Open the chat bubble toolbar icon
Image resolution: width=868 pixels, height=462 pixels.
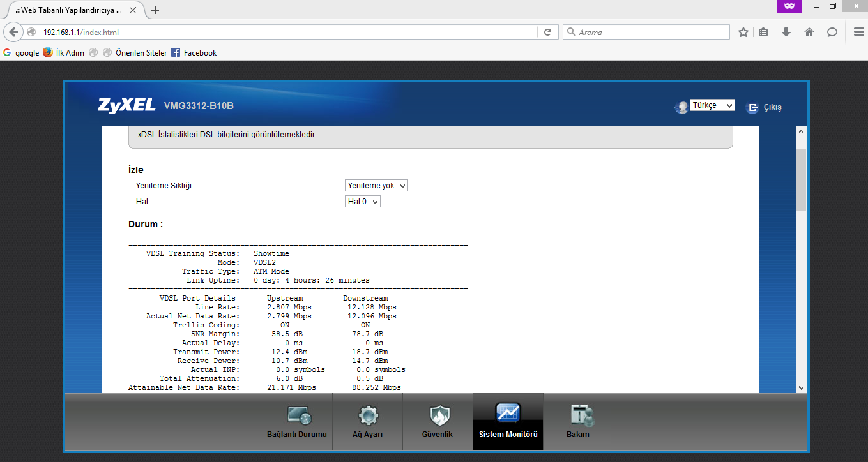click(832, 32)
